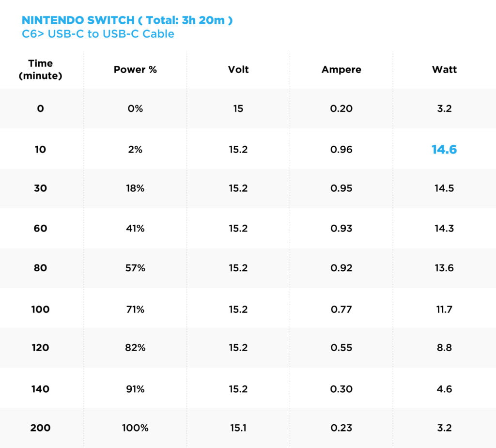Click the 8.8 watt value
The width and height of the screenshot is (496, 448).
pos(444,348)
